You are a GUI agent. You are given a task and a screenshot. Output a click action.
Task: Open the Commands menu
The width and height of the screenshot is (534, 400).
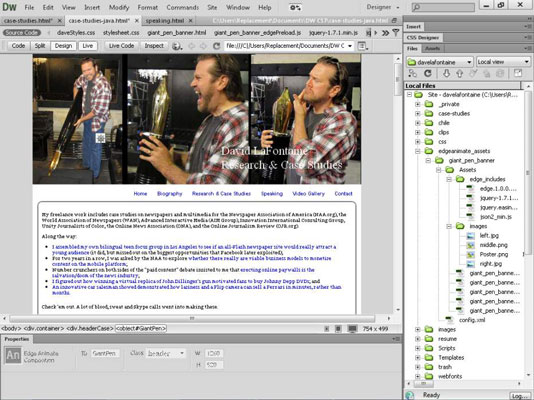point(183,7)
